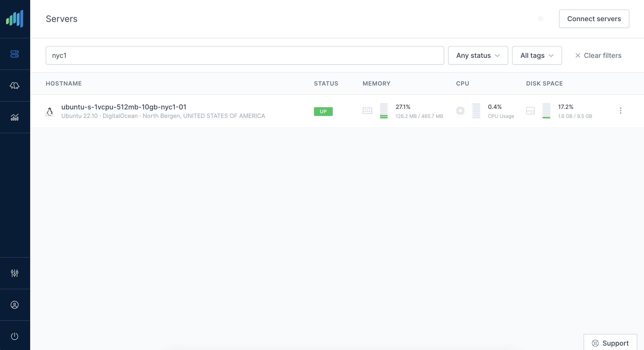Viewport: 644px width, 350px height.
Task: Click Clear filters
Action: (x=598, y=55)
